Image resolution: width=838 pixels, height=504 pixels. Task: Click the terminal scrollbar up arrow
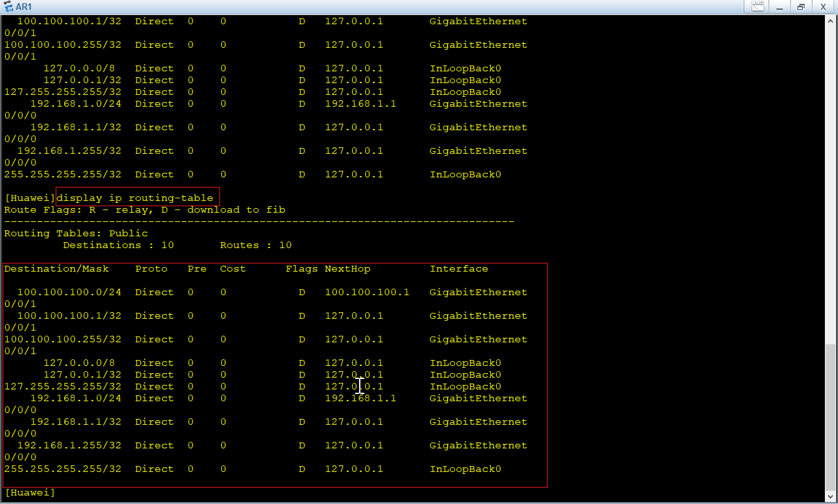click(x=830, y=21)
